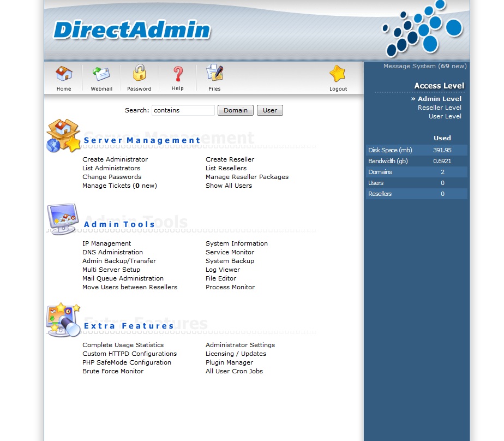Viewport: 504px width, 441px height.
Task: Click the Logout star icon
Action: (338, 74)
